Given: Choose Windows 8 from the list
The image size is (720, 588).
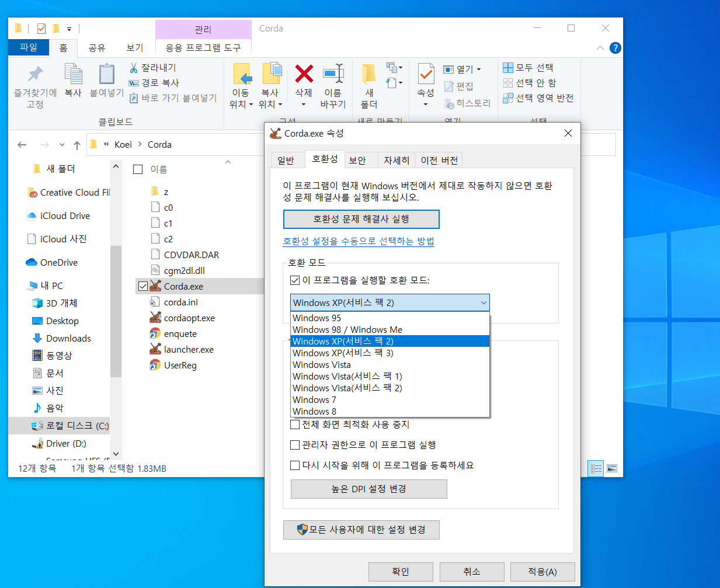Looking at the screenshot, I should (x=390, y=412).
